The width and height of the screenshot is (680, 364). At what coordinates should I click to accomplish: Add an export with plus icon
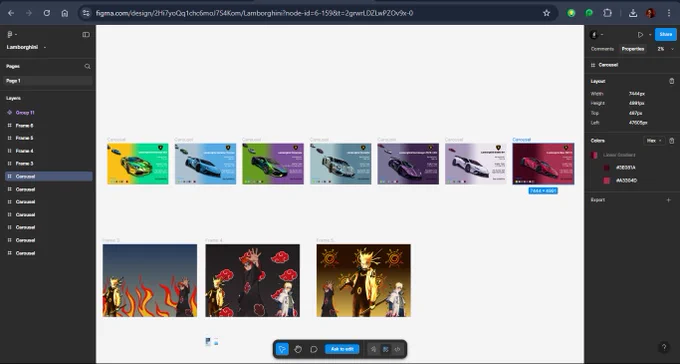coord(668,200)
